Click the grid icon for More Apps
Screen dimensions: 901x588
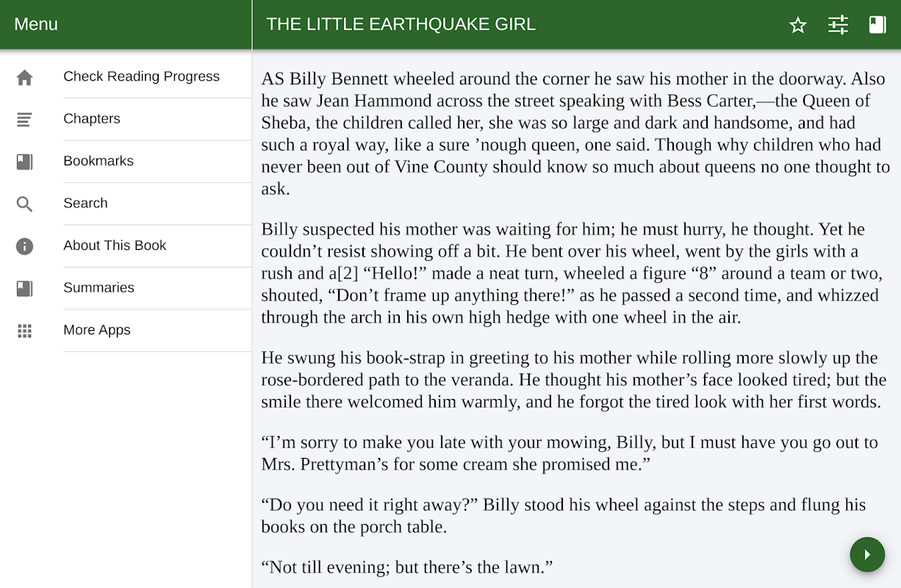pos(24,331)
